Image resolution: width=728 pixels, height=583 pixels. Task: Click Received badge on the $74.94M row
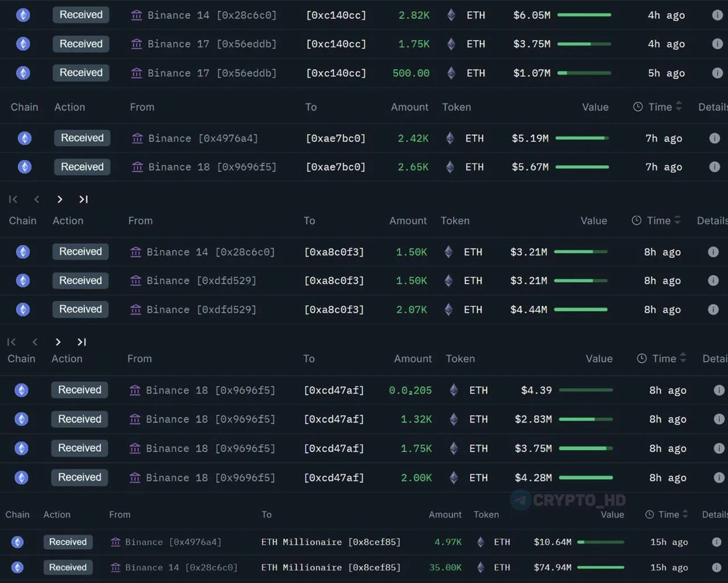point(67,567)
